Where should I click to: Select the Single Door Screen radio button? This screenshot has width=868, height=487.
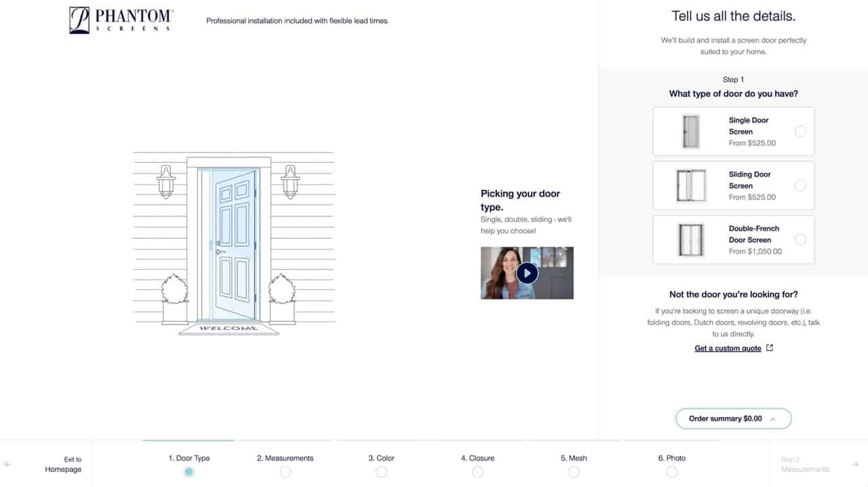(x=800, y=132)
